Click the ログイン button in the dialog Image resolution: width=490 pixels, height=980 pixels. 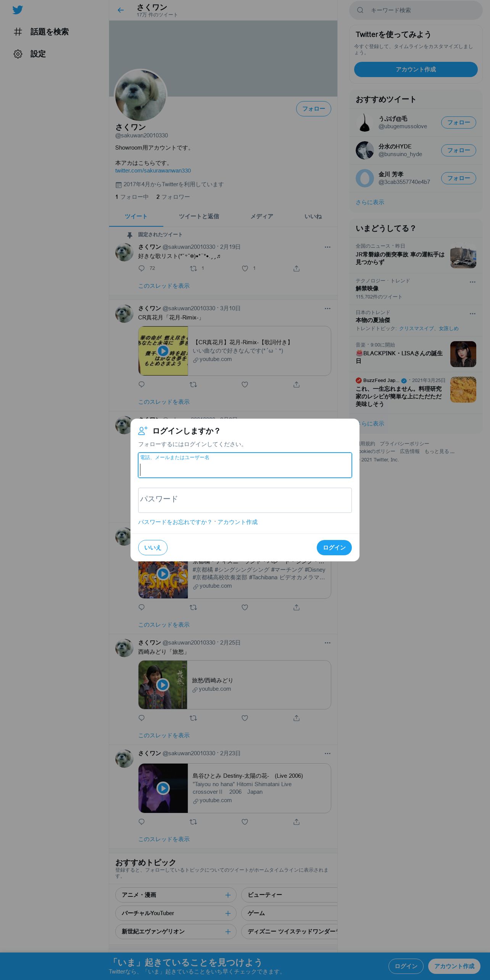(334, 548)
